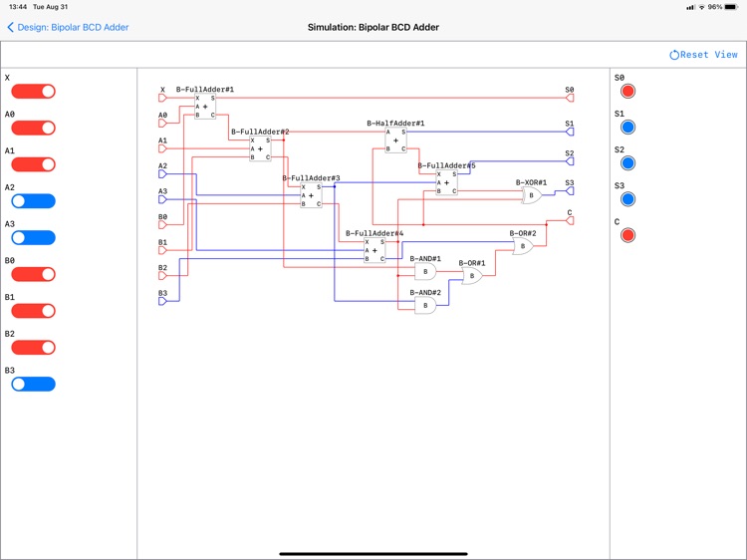Select the B-AND#2 gate
This screenshot has height=560, width=747.
[x=425, y=306]
